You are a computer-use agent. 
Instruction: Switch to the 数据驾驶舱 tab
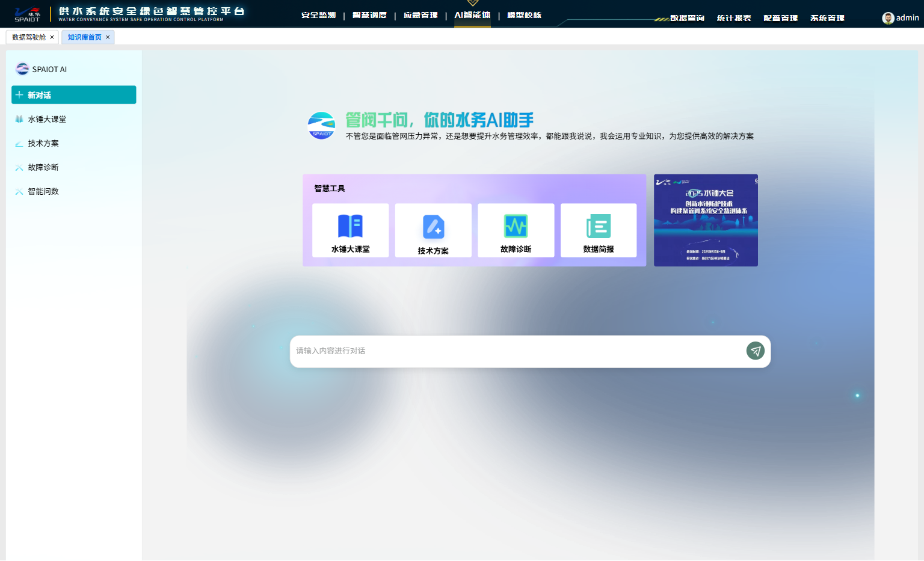click(29, 37)
